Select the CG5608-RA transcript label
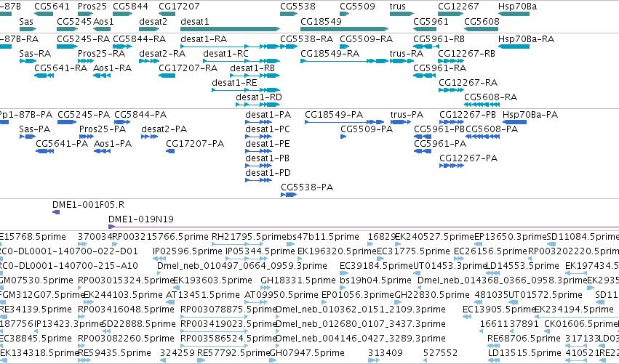This screenshot has width=619, height=364. (491, 97)
